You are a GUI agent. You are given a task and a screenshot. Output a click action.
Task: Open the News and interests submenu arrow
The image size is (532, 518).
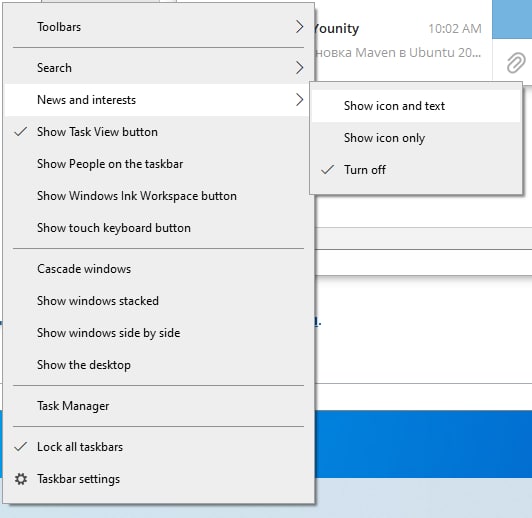[x=299, y=100]
